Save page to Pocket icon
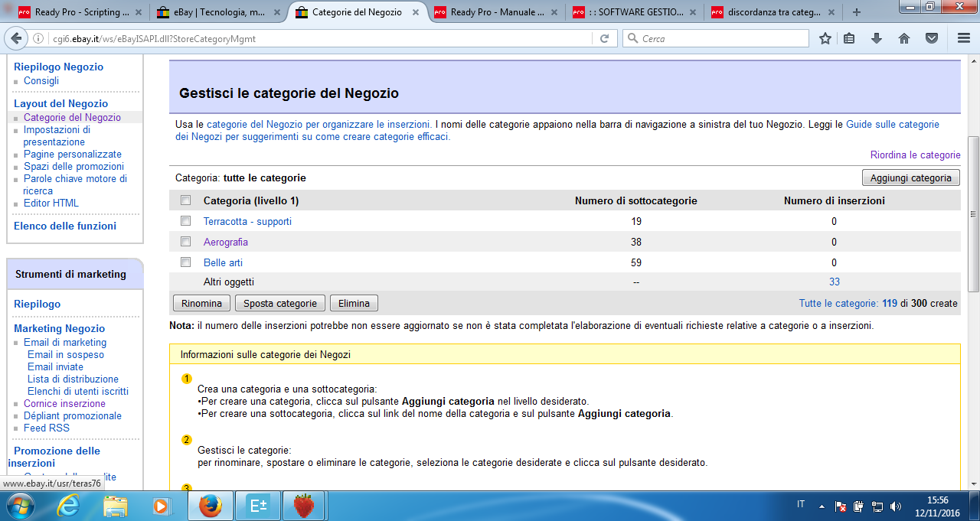 tap(932, 38)
